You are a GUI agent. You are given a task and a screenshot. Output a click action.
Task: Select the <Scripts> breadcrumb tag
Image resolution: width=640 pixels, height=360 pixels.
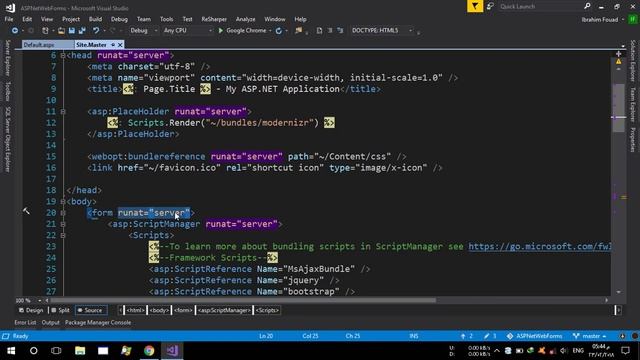point(267,310)
